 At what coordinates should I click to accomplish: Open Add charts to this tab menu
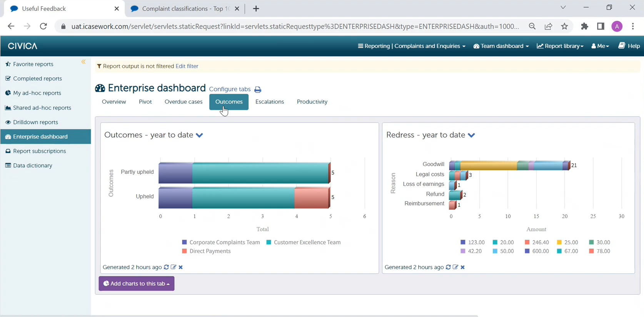tap(137, 283)
